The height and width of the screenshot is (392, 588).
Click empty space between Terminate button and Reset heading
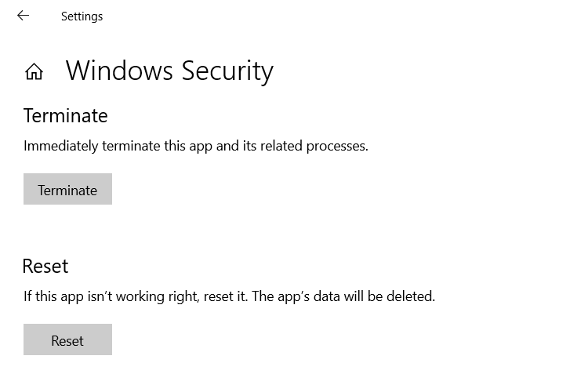(235, 231)
